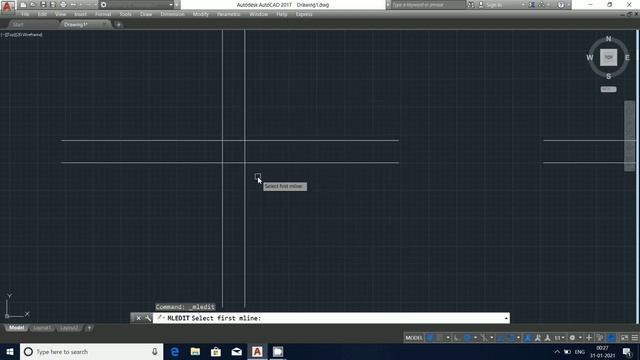Click the keyword search field in title bar
The image size is (640, 360).
tap(428, 5)
